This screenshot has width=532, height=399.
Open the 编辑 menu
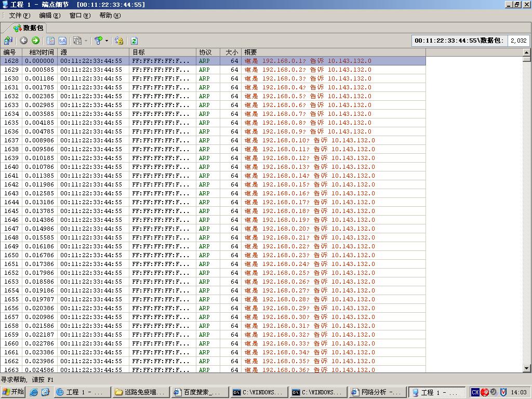click(x=49, y=16)
